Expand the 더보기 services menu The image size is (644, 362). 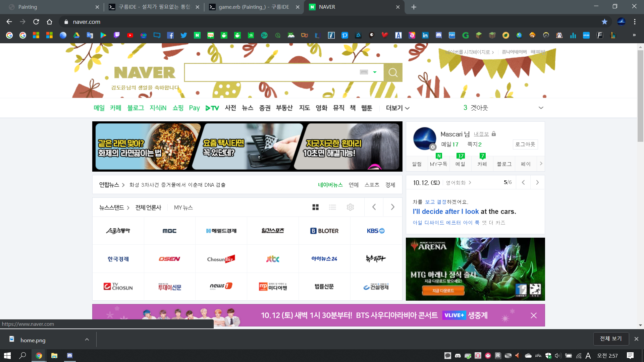click(398, 108)
